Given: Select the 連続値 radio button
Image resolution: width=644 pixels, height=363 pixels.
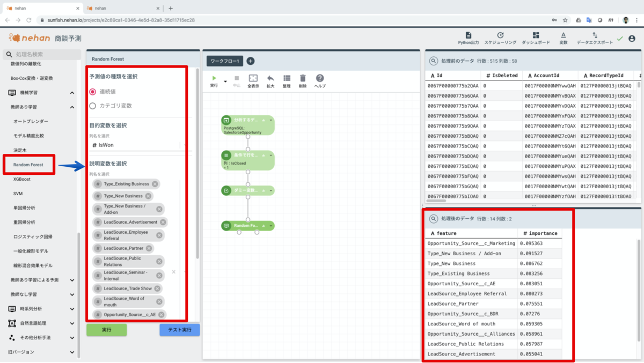Looking at the screenshot, I should coord(93,92).
